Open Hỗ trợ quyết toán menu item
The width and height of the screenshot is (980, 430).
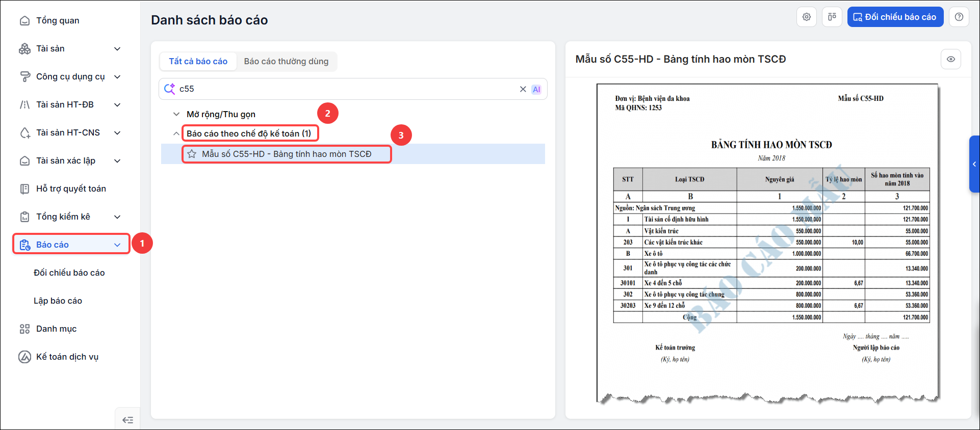(x=71, y=189)
